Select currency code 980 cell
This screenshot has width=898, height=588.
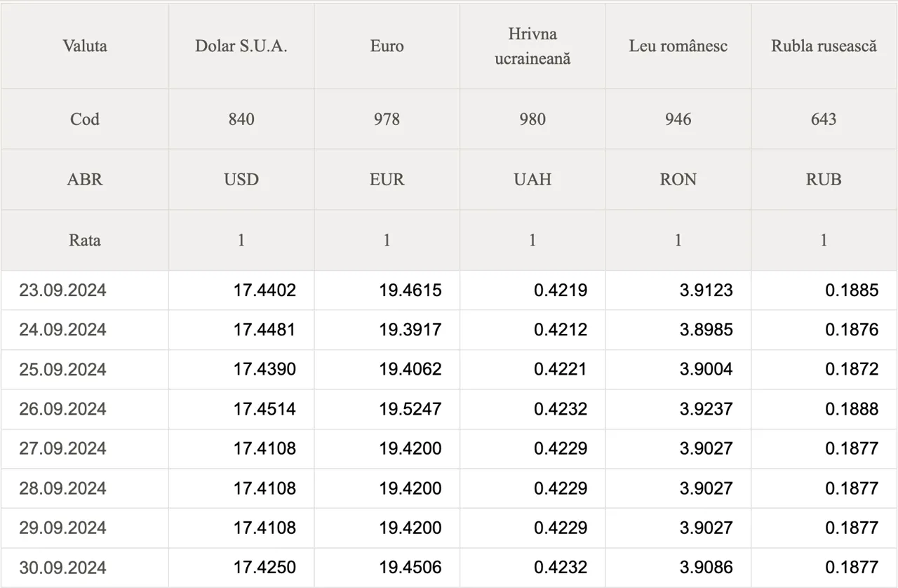[x=532, y=119]
